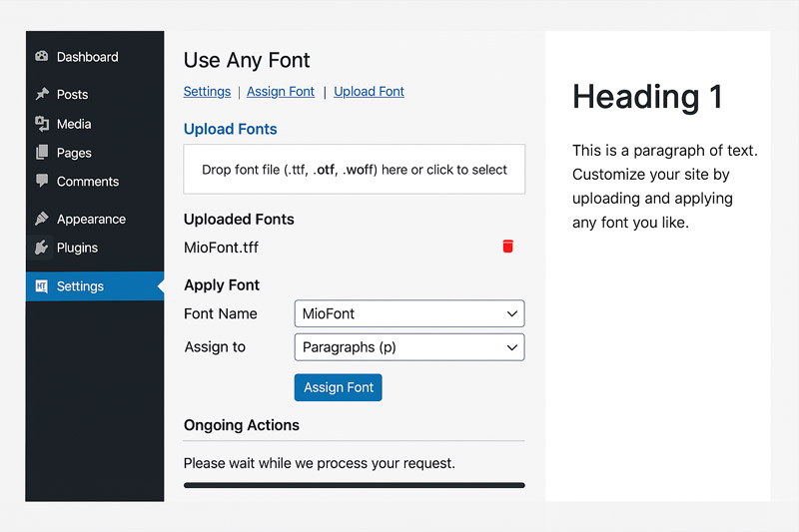
Task: Click the progress bar under Ongoing Actions
Action: coord(355,485)
